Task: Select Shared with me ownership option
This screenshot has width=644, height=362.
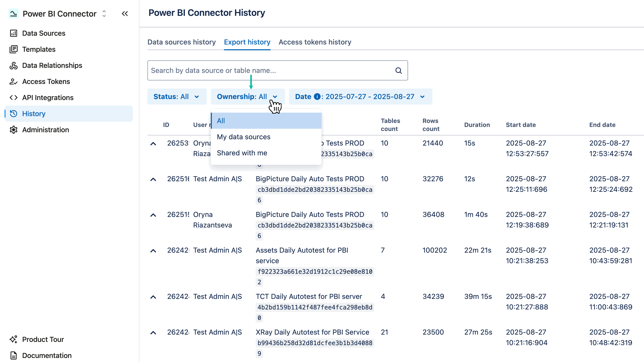Action: (x=242, y=153)
